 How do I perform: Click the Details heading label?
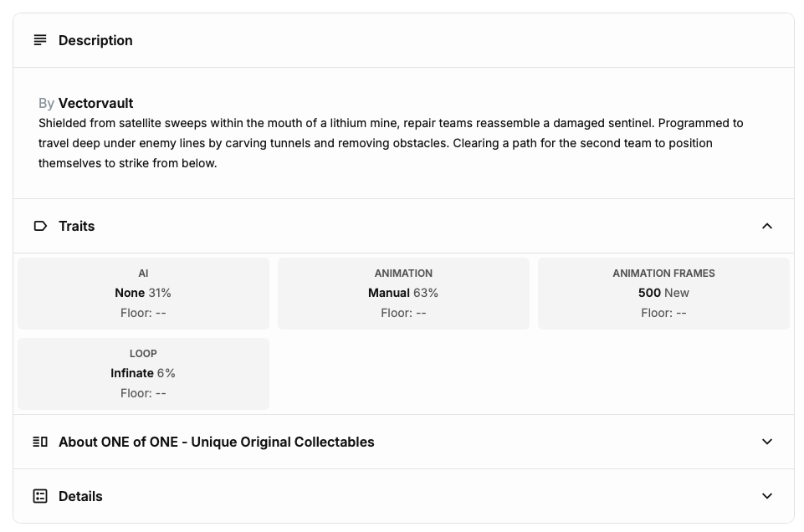click(80, 496)
